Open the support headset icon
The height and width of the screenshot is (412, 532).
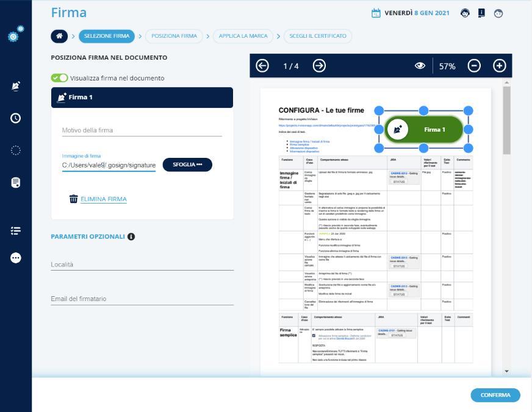point(465,13)
